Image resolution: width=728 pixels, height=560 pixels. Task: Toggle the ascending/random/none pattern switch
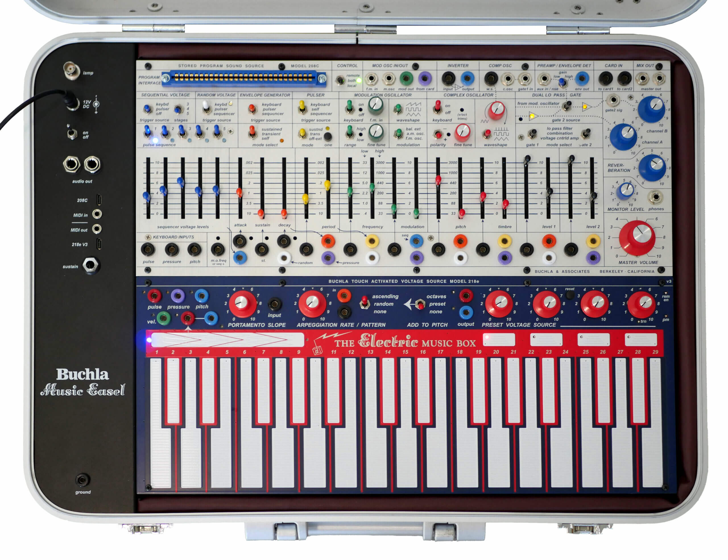[365, 302]
